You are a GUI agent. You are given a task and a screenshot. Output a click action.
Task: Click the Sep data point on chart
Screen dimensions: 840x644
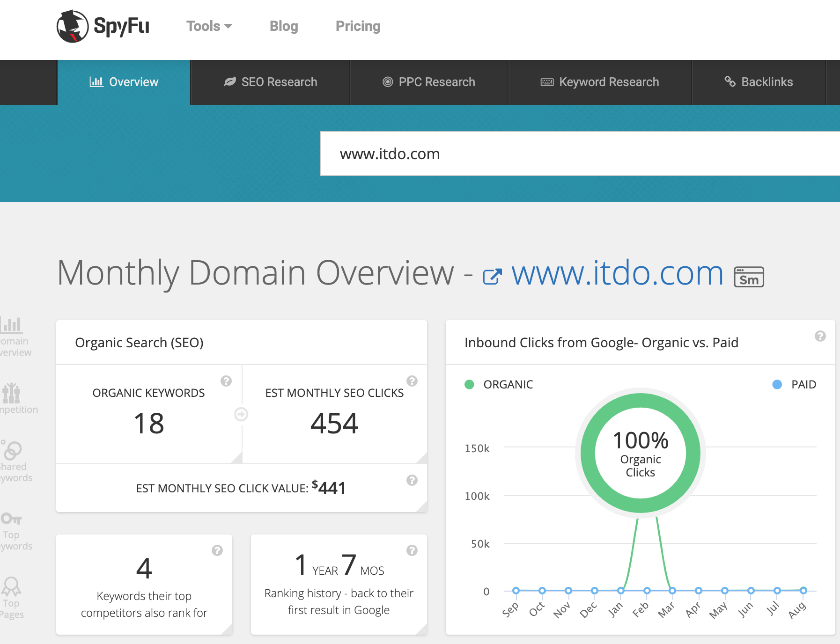tap(516, 591)
